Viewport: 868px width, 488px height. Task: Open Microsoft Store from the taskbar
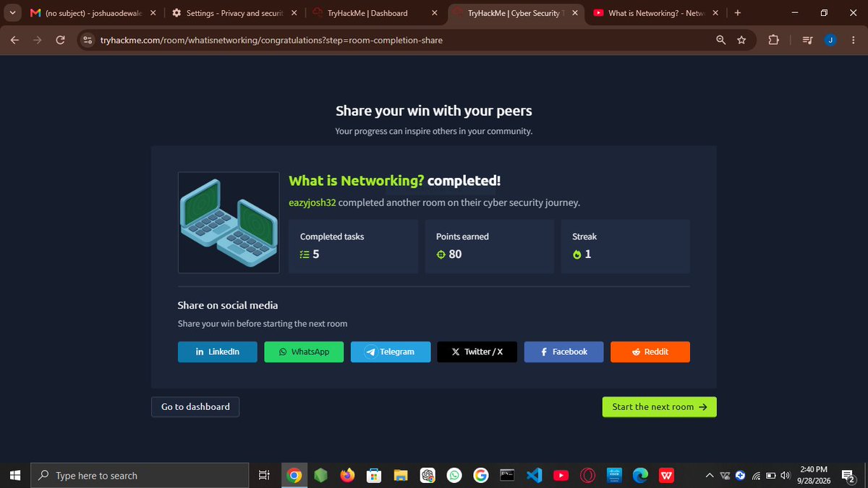click(x=375, y=475)
